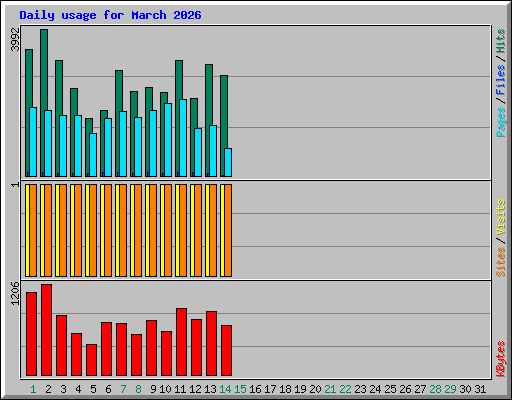Click day 31 on the date axis
The height and width of the screenshot is (400, 512).
[x=480, y=389]
